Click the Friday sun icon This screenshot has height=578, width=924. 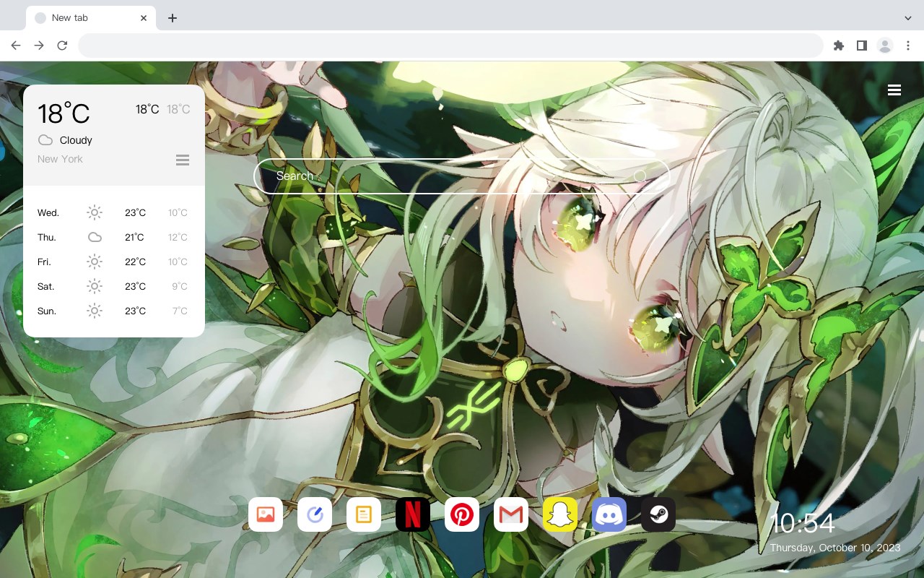[x=95, y=262]
